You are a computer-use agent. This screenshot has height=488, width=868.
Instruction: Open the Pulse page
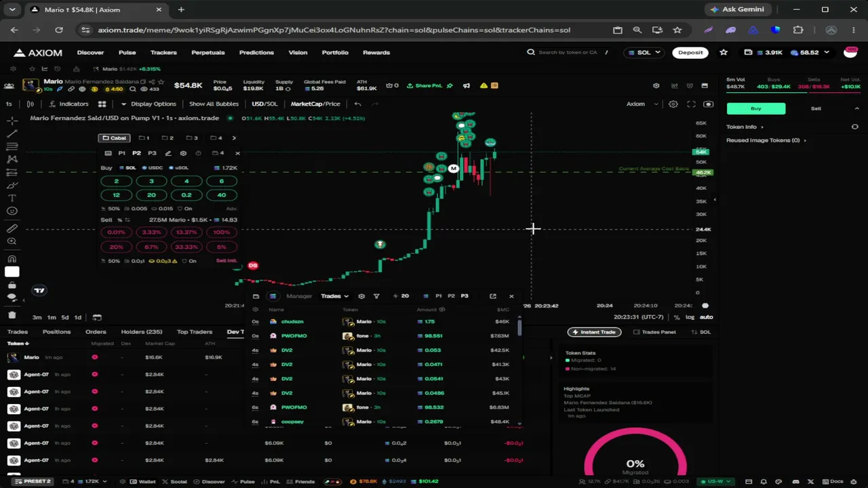pos(127,52)
